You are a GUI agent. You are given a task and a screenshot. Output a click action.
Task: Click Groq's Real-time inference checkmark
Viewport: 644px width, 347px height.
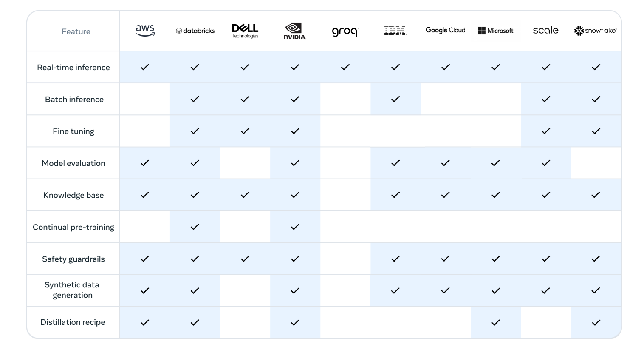pyautogui.click(x=345, y=67)
